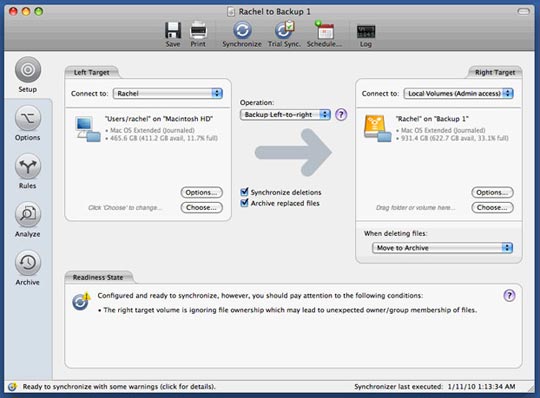Click left target Options button

point(201,192)
